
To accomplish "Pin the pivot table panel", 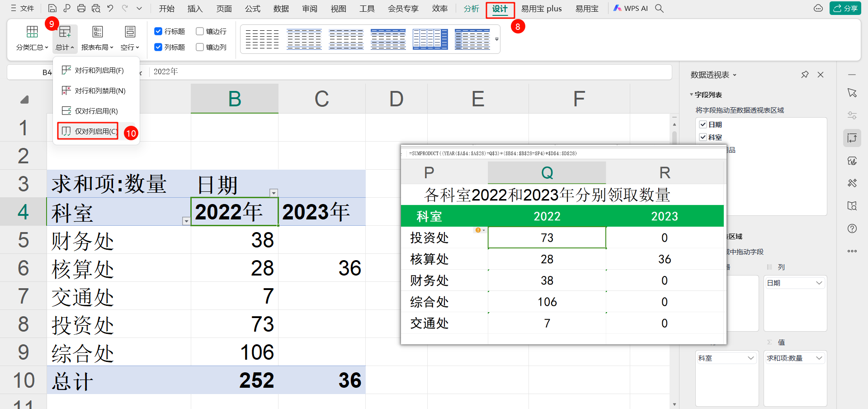I will [805, 75].
